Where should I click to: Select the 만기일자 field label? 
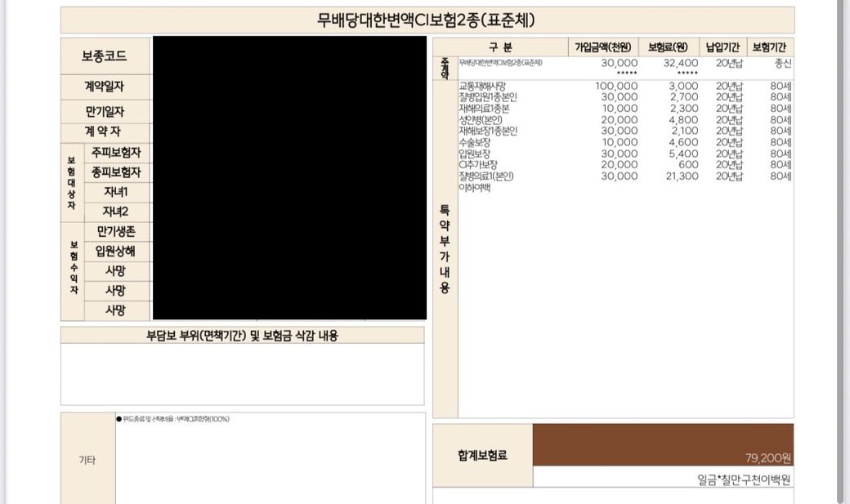click(x=105, y=111)
